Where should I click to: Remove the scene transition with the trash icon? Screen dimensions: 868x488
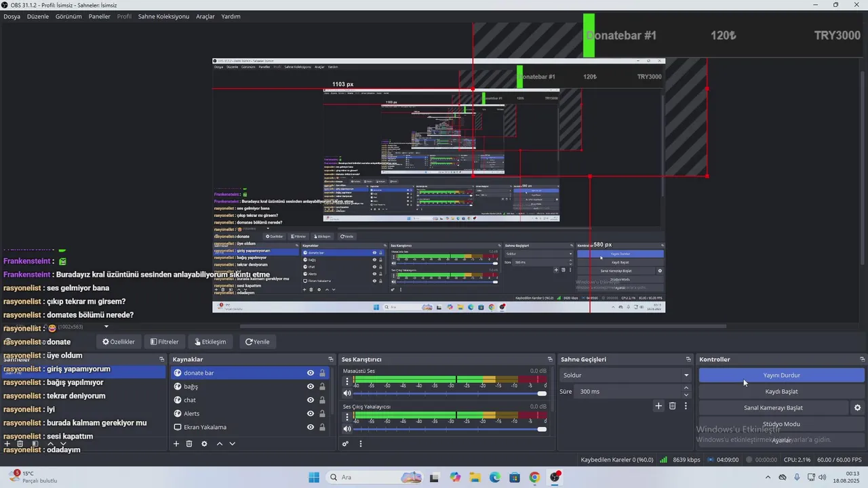pos(672,406)
